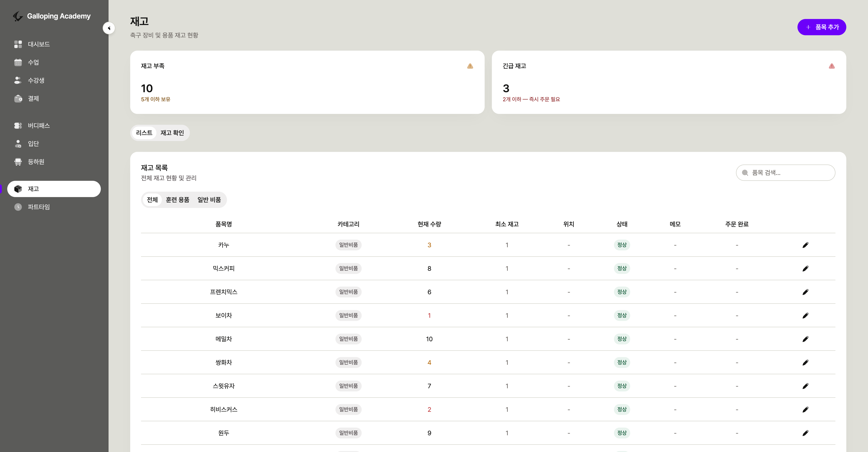This screenshot has height=452, width=868.
Task: Click the search magnifier icon
Action: tap(745, 173)
